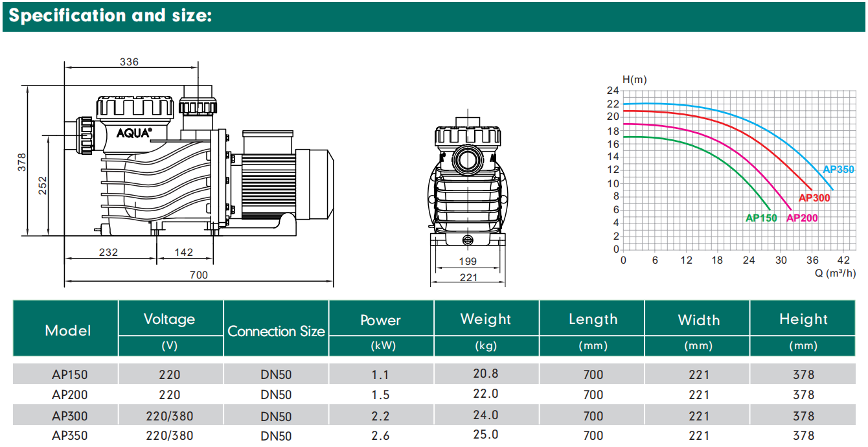Click the 20.8 weight cell
The height and width of the screenshot is (447, 868).
(486, 373)
